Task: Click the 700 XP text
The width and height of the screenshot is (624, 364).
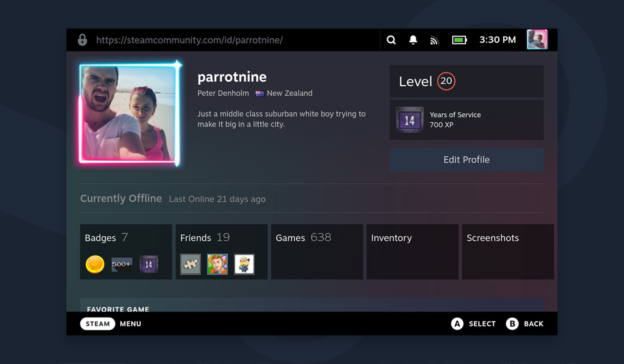Action: coord(441,125)
